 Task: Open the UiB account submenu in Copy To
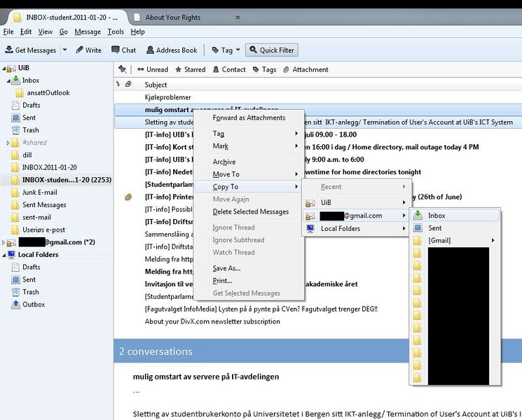pos(357,202)
